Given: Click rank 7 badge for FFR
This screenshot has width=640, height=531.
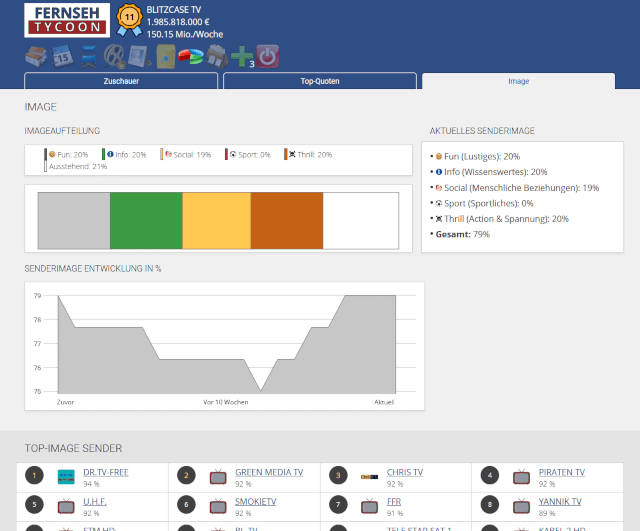Looking at the screenshot, I should tap(338, 505).
